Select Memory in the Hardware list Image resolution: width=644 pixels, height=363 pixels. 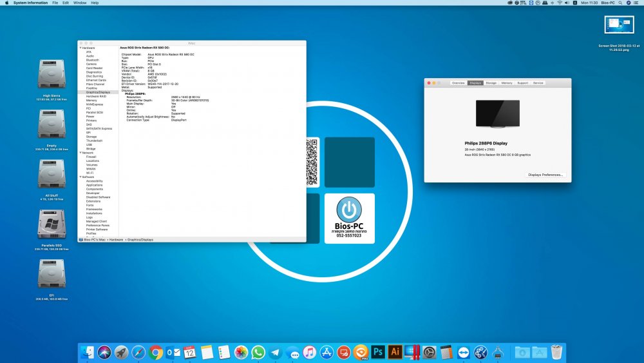91,101
